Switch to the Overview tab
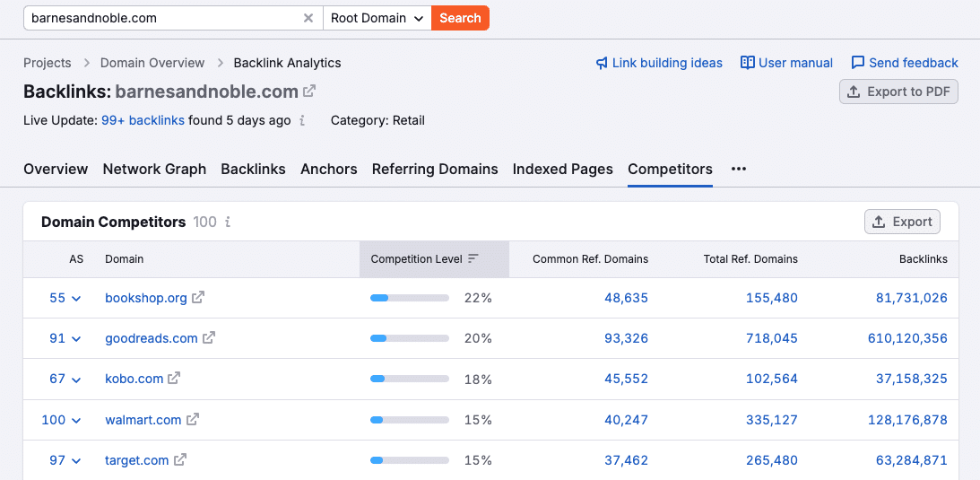The height and width of the screenshot is (480, 980). point(56,169)
